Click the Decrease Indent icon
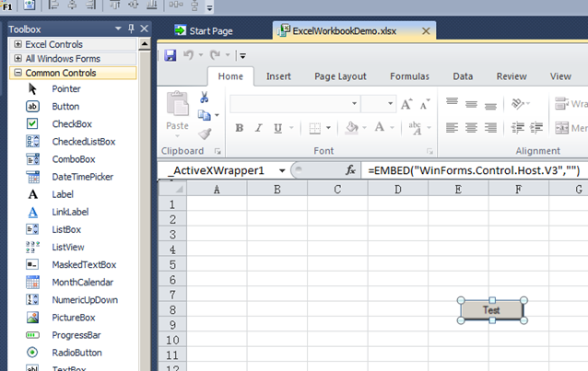This screenshot has width=588, height=371. point(518,128)
